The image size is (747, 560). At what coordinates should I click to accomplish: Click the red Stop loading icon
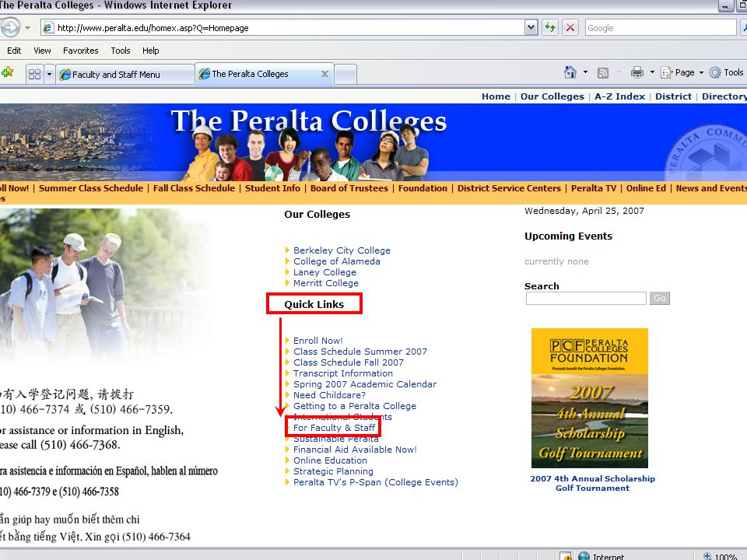570,27
